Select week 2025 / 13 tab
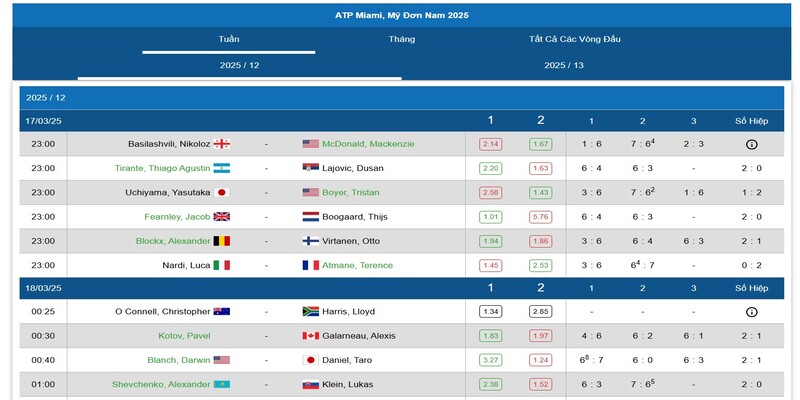This screenshot has height=400, width=800. [564, 65]
